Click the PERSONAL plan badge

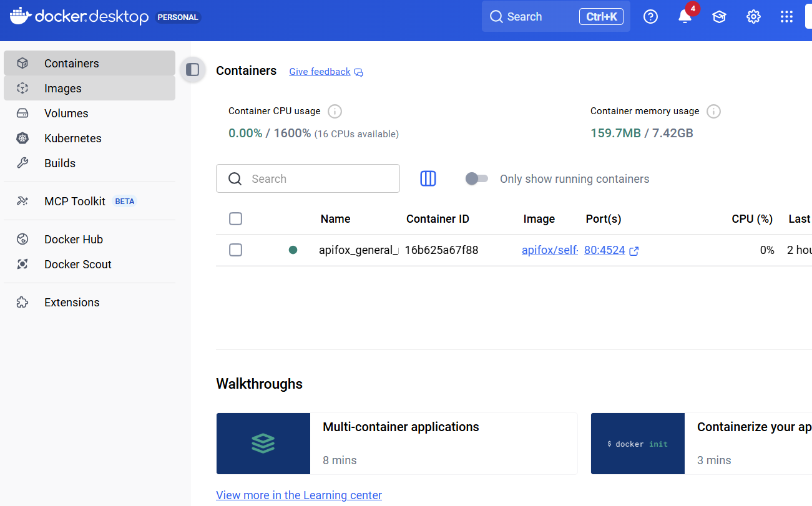(x=178, y=17)
